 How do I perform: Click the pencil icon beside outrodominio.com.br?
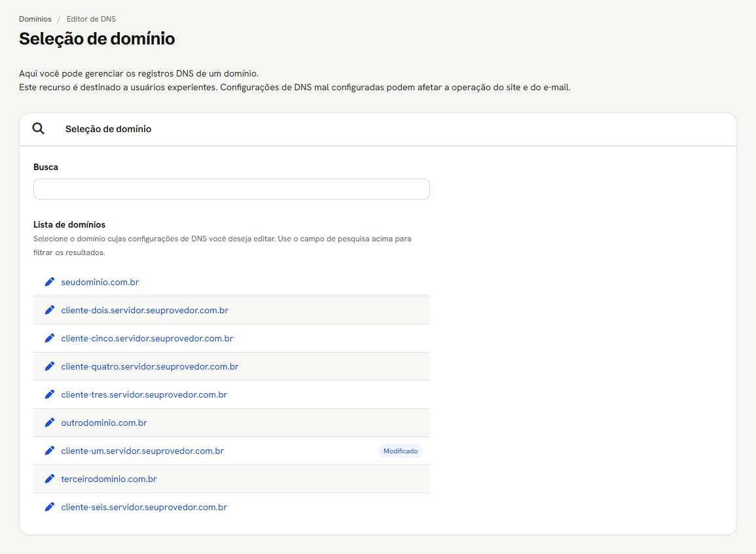coord(50,423)
